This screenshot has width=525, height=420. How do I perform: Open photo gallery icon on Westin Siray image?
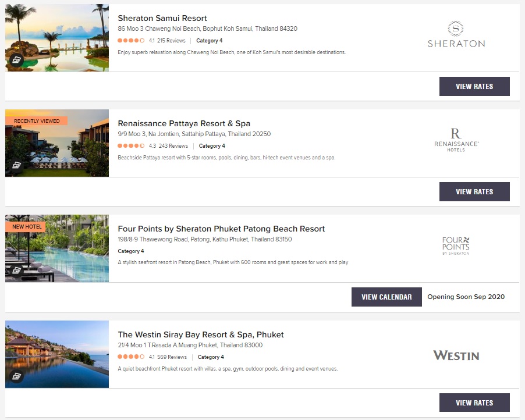16,376
